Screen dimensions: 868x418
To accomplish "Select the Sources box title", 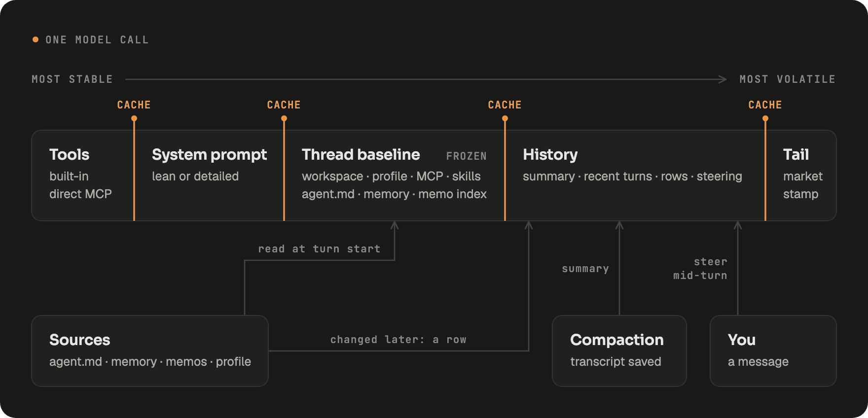I will 80,340.
